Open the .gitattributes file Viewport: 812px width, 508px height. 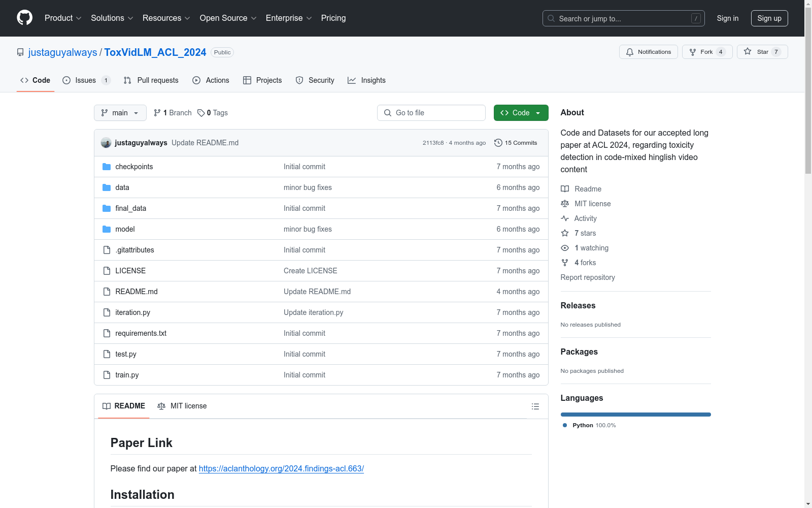[x=134, y=250]
